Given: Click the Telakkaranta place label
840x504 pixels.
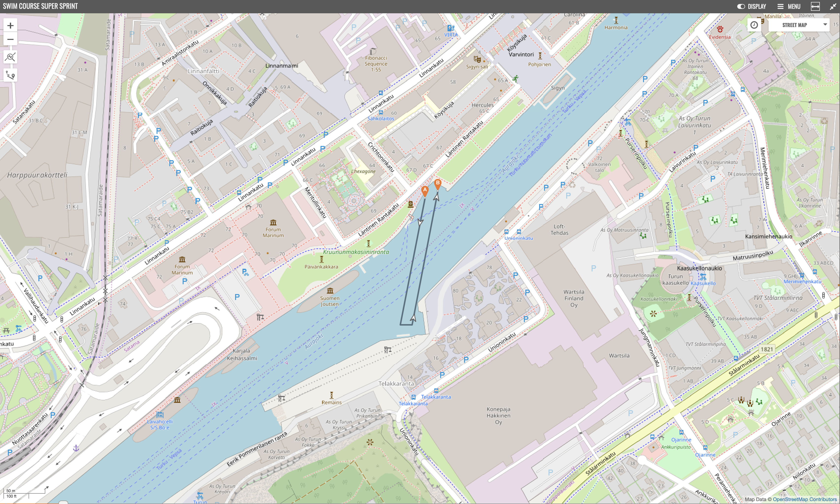Looking at the screenshot, I should [396, 383].
